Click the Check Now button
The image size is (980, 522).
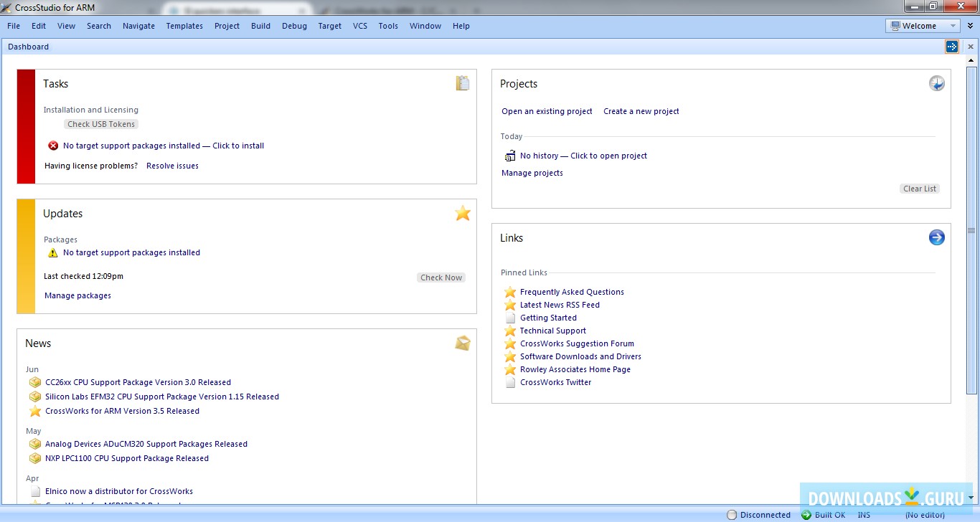(x=441, y=277)
